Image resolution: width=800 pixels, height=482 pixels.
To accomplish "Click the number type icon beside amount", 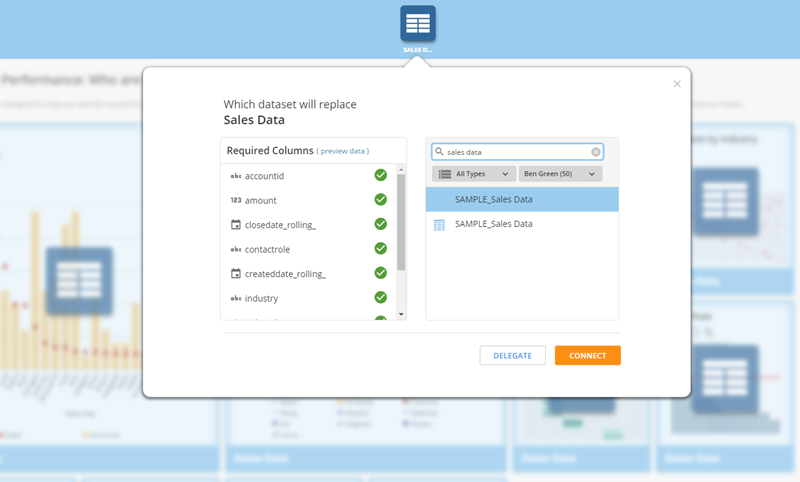I will pyautogui.click(x=236, y=200).
